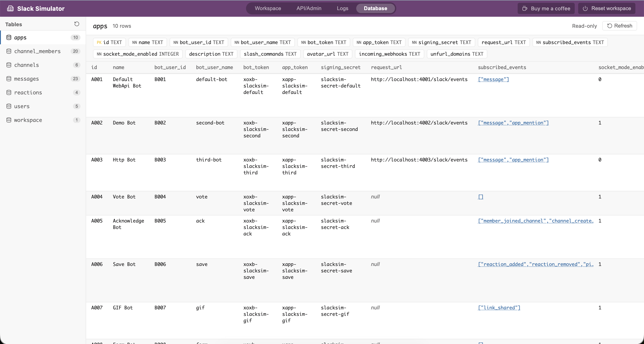Click the Slack Simulator building logo icon
644x344 pixels.
(10, 8)
